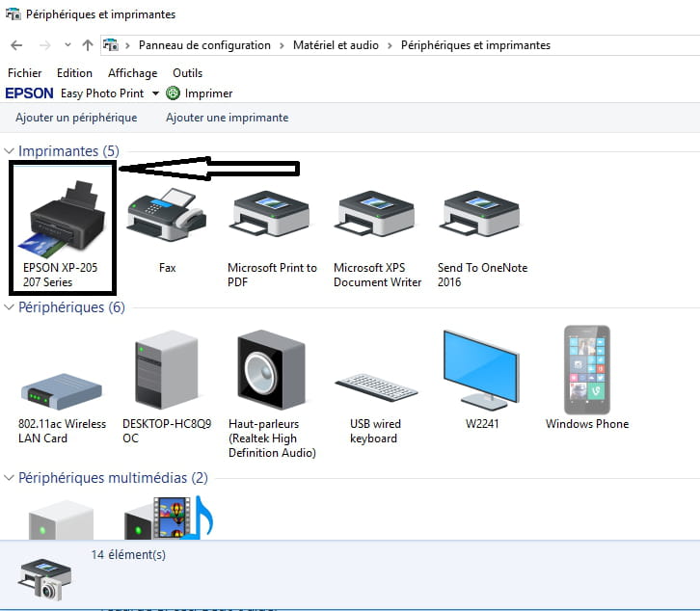Screen dimensions: 700x611
Task: Click the green Imprimer printer icon
Action: 173,93
